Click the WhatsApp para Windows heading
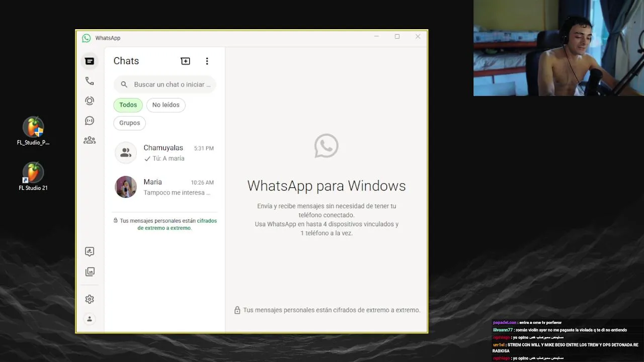This screenshot has width=644, height=362. tap(327, 186)
